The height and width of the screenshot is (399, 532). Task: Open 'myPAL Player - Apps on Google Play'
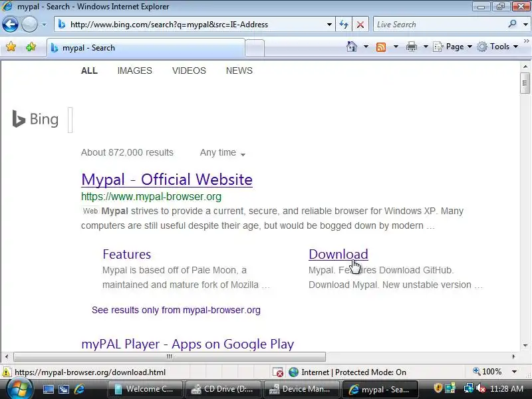coord(188,344)
